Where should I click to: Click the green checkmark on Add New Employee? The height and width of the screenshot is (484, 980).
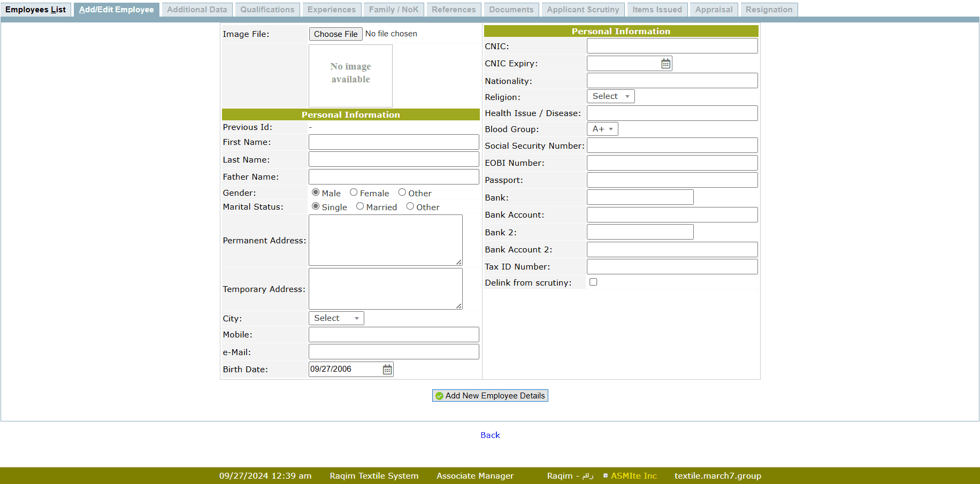(x=439, y=396)
